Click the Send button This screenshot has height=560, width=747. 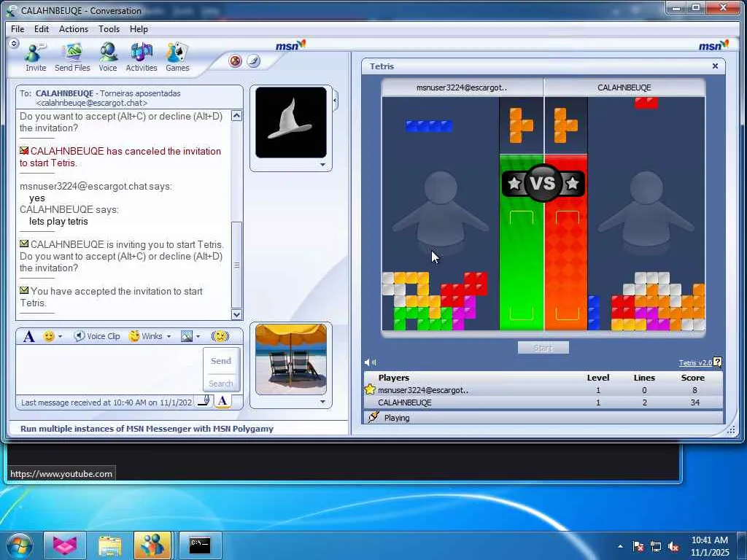[x=221, y=361]
